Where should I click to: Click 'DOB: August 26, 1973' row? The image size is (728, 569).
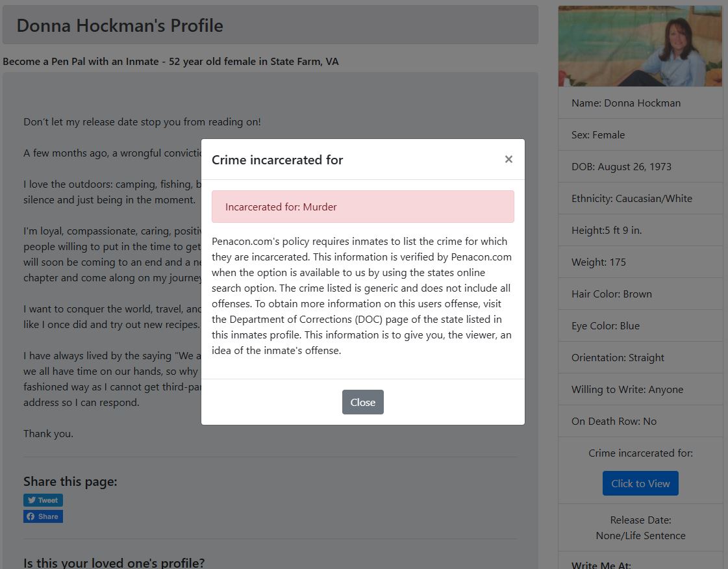coord(640,167)
